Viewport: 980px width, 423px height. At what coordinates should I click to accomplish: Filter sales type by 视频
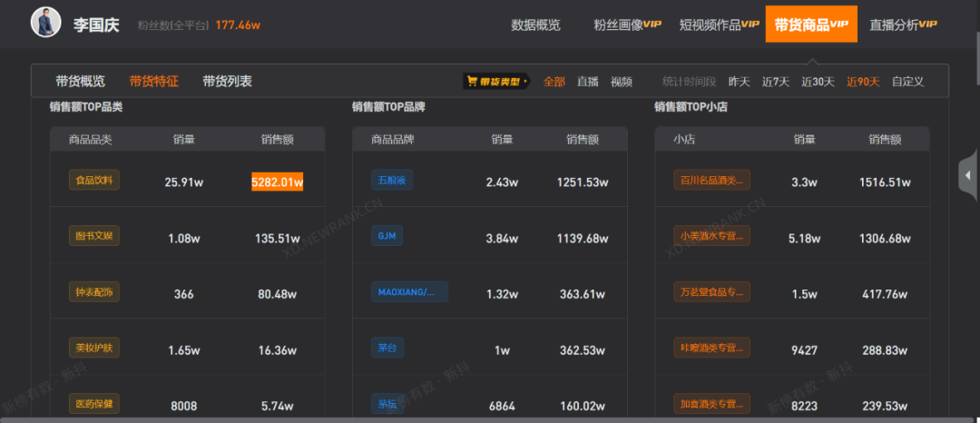(622, 82)
